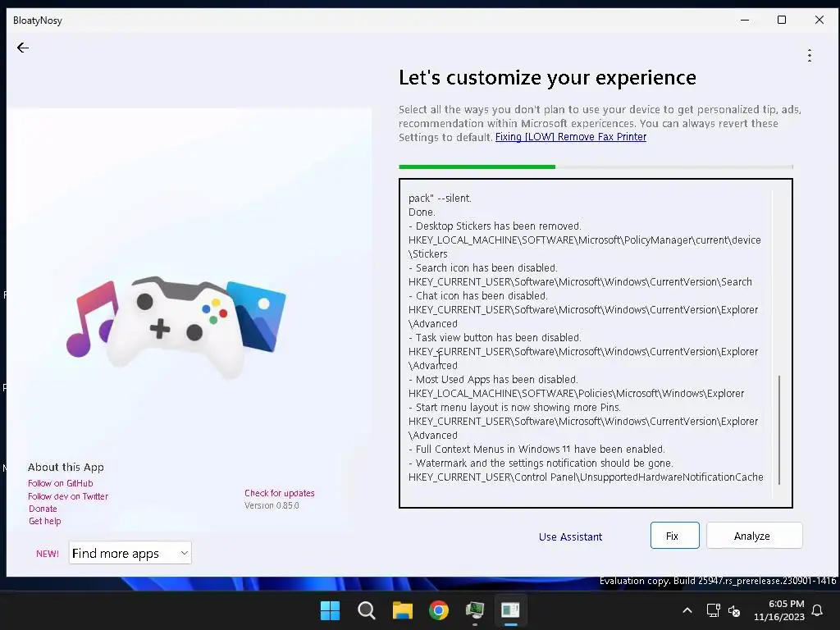Open network status tray icon
The height and width of the screenshot is (630, 840).
(x=713, y=610)
